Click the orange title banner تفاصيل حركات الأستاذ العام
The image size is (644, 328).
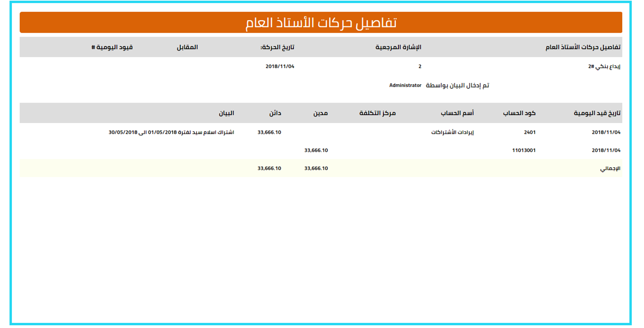click(x=321, y=23)
